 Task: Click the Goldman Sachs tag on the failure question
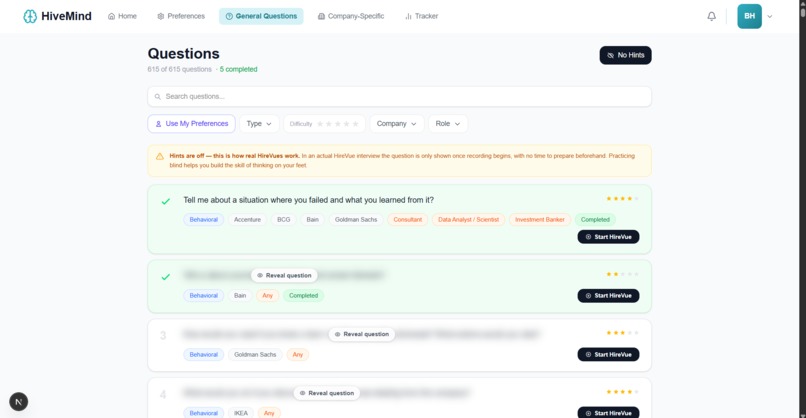[x=356, y=220]
